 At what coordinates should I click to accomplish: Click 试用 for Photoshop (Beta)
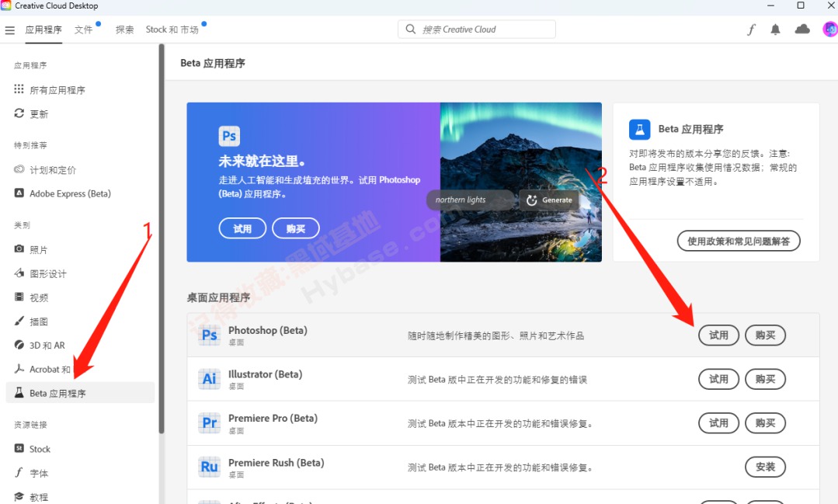[x=719, y=335]
